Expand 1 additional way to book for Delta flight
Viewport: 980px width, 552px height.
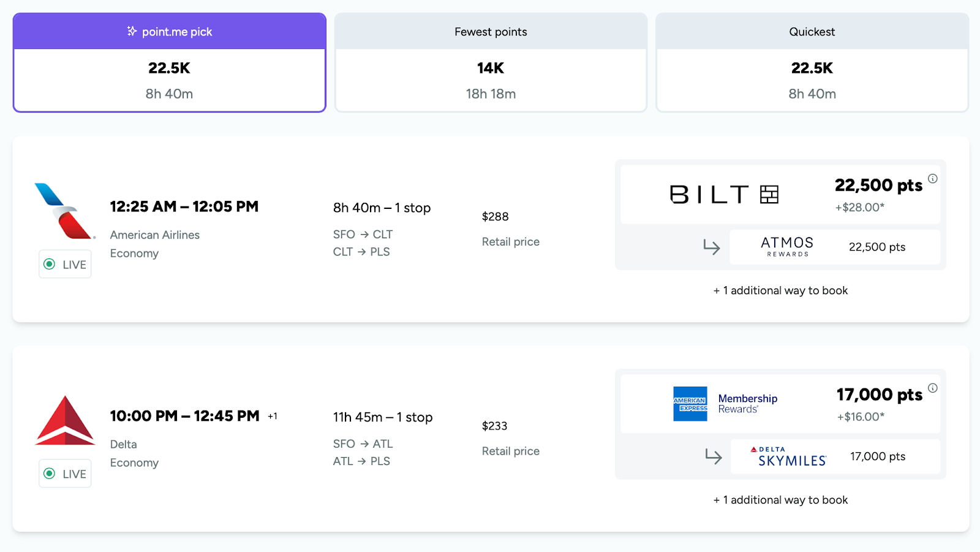click(x=780, y=499)
